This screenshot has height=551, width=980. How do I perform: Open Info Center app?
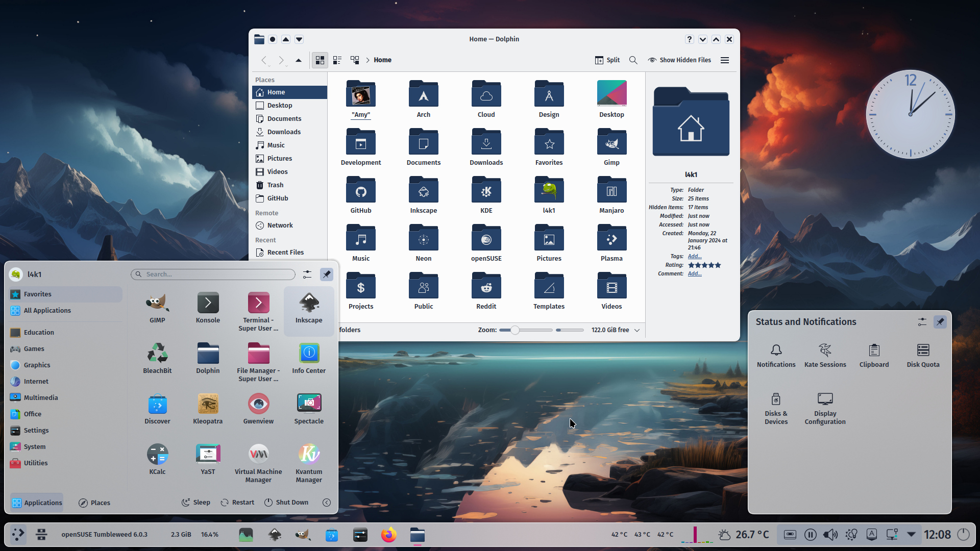click(309, 359)
